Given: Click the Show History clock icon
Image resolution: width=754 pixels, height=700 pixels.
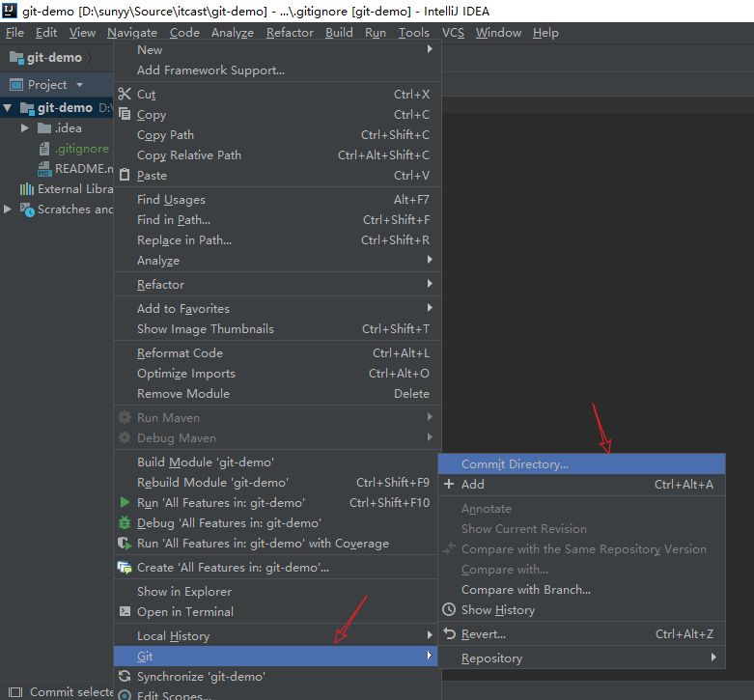Looking at the screenshot, I should 449,610.
